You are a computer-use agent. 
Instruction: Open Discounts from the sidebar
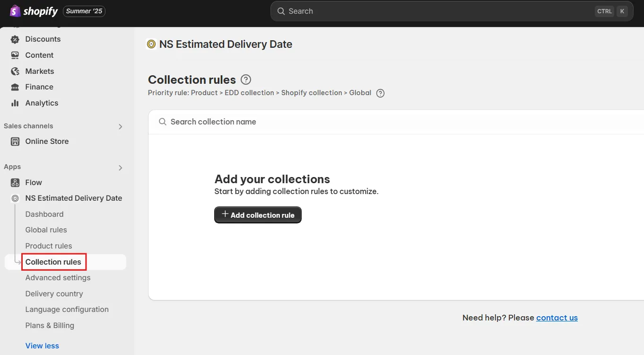pyautogui.click(x=43, y=39)
